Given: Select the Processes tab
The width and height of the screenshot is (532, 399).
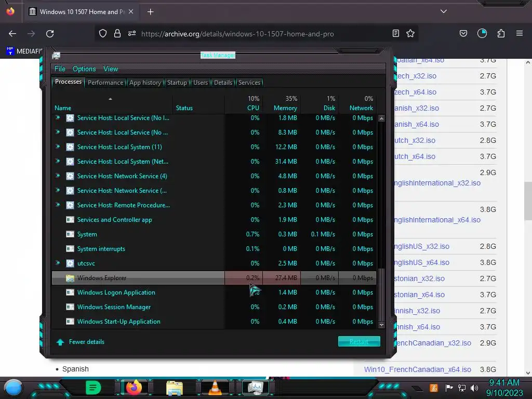Looking at the screenshot, I should point(68,82).
